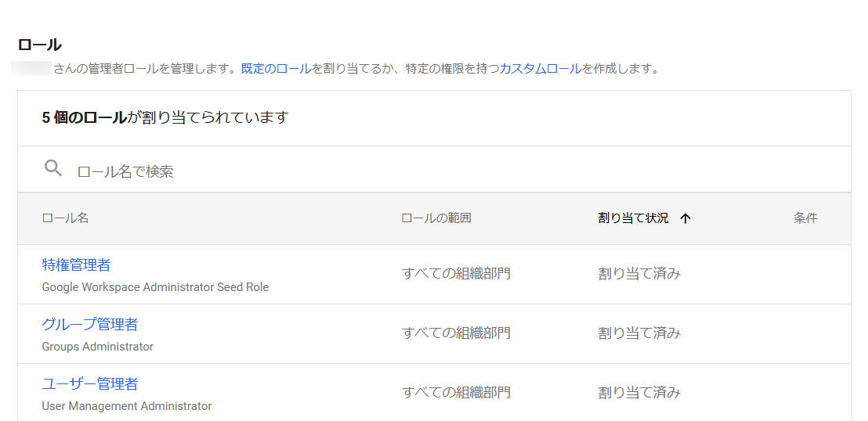This screenshot has width=868, height=421.
Task: Click 割り当て済み status for グループ管理者
Action: click(x=639, y=333)
